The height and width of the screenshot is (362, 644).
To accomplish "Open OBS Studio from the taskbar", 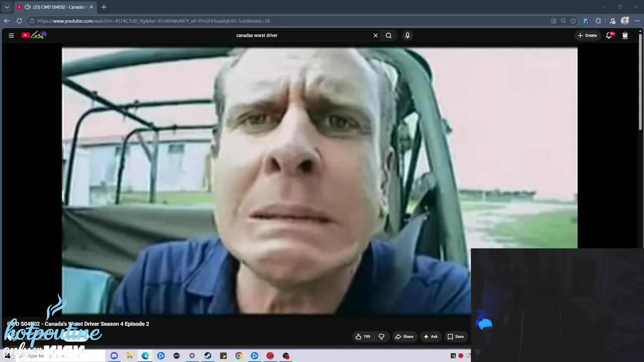I will pyautogui.click(x=286, y=356).
